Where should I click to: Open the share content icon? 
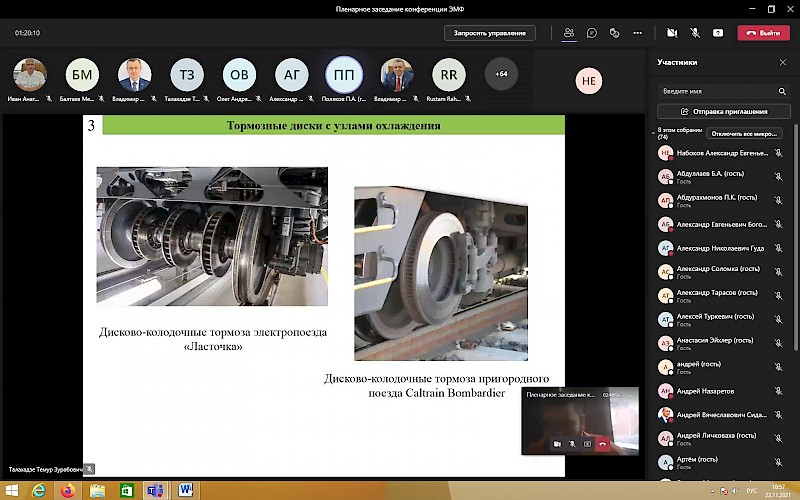[x=717, y=33]
